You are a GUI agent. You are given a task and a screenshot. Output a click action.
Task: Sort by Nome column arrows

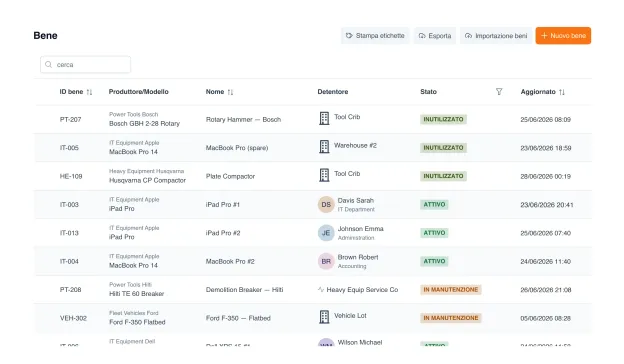click(230, 92)
